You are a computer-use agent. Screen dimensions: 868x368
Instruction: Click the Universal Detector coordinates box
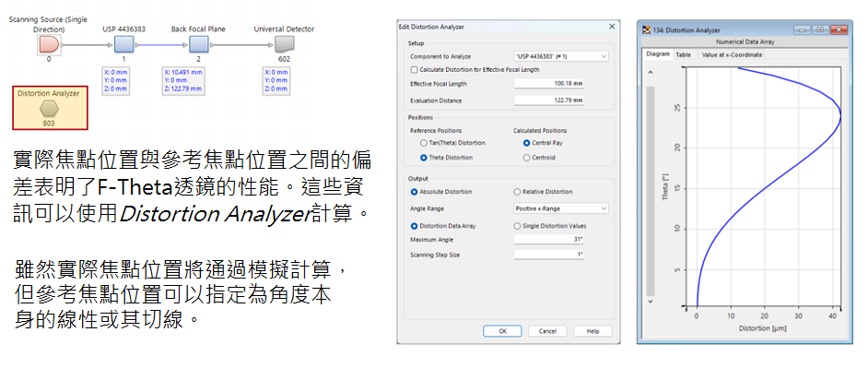(x=276, y=80)
